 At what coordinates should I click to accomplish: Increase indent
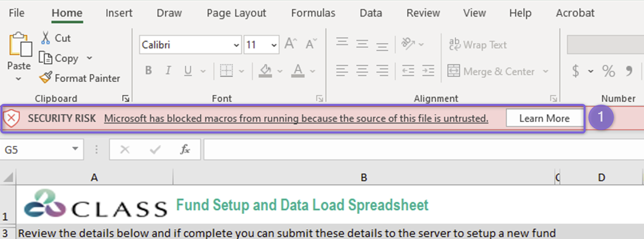pyautogui.click(x=428, y=71)
